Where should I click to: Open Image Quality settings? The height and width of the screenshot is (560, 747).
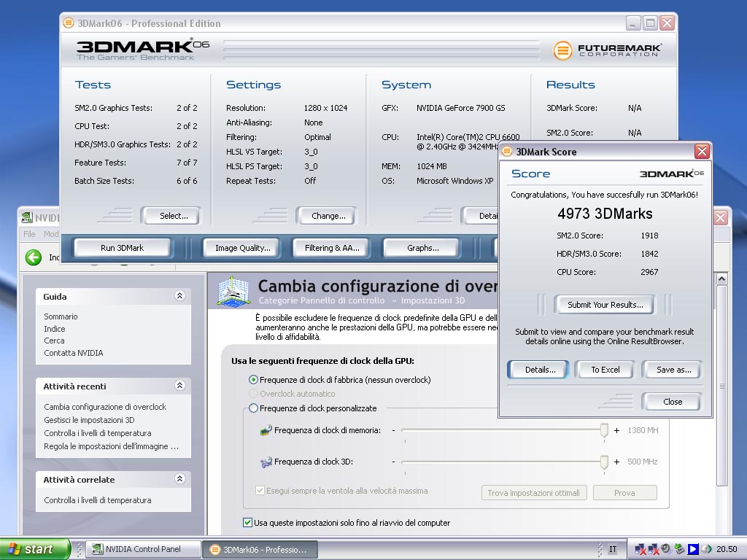click(x=242, y=248)
